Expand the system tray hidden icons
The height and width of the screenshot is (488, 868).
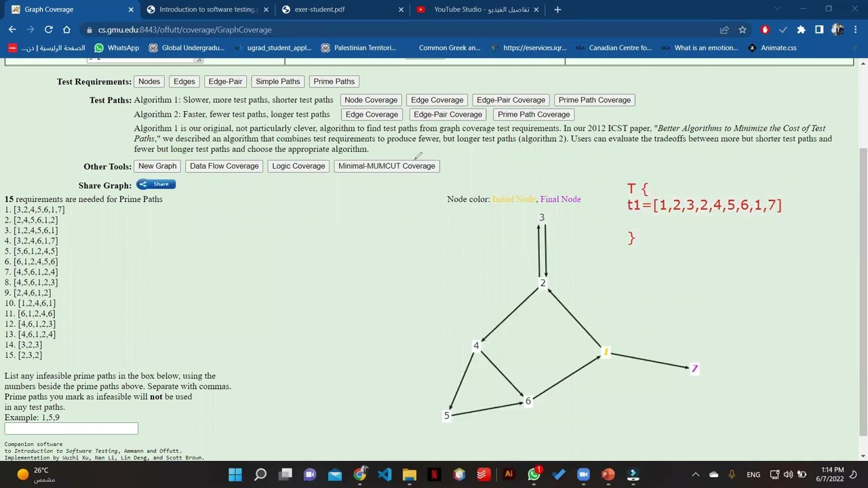[695, 474]
